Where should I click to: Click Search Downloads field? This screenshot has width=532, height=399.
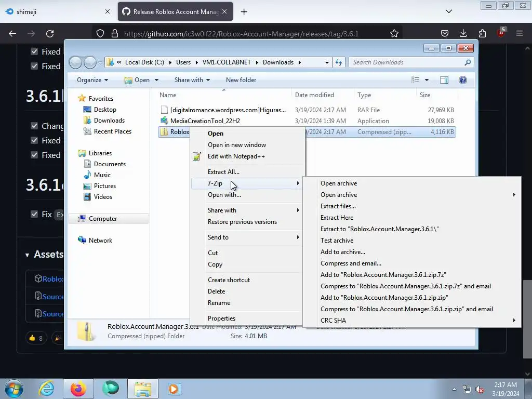[x=407, y=62]
